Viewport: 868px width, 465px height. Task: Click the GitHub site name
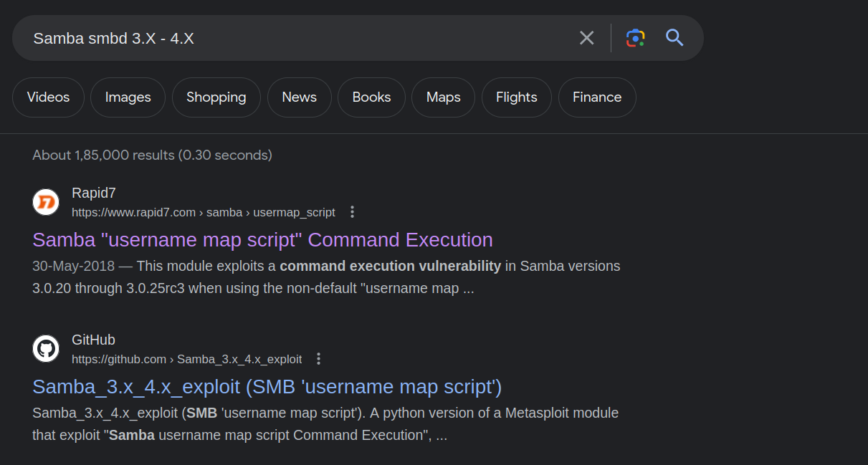(x=94, y=340)
